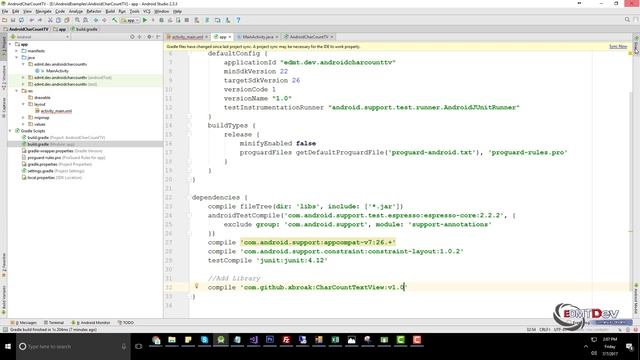Open the File menu

(5, 11)
